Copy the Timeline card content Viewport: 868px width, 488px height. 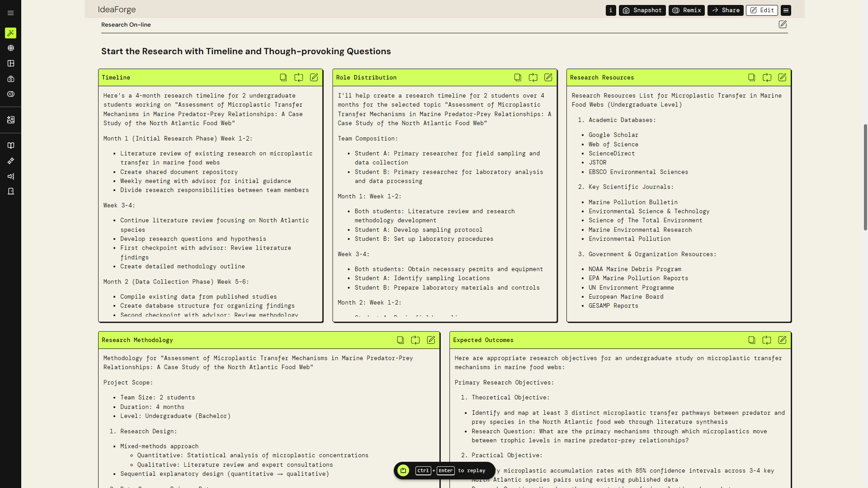(x=283, y=77)
